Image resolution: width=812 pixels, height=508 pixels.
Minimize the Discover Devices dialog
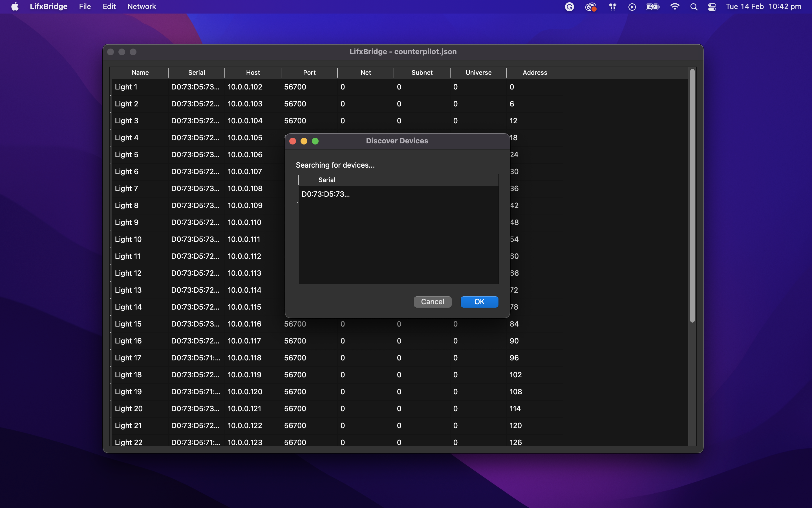(x=304, y=141)
